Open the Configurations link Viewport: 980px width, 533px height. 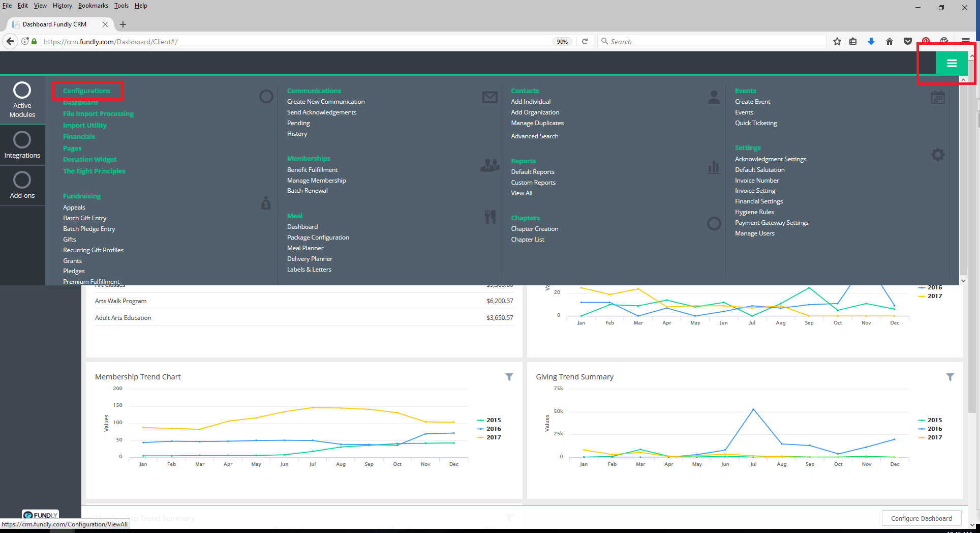pyautogui.click(x=86, y=91)
